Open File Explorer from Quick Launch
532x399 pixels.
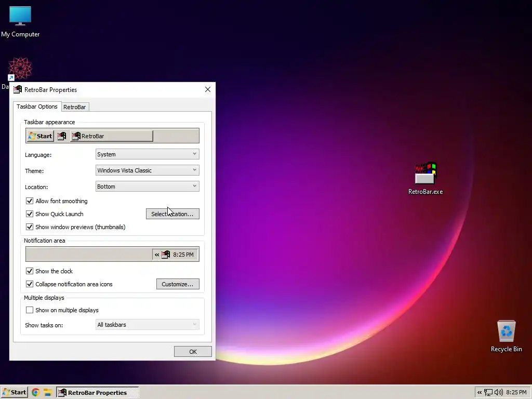48,393
